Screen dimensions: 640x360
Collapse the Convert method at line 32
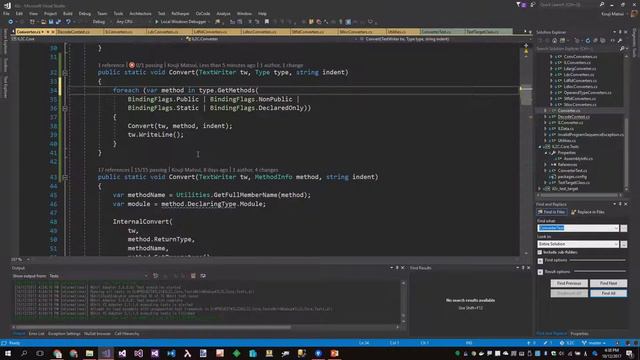click(65, 73)
